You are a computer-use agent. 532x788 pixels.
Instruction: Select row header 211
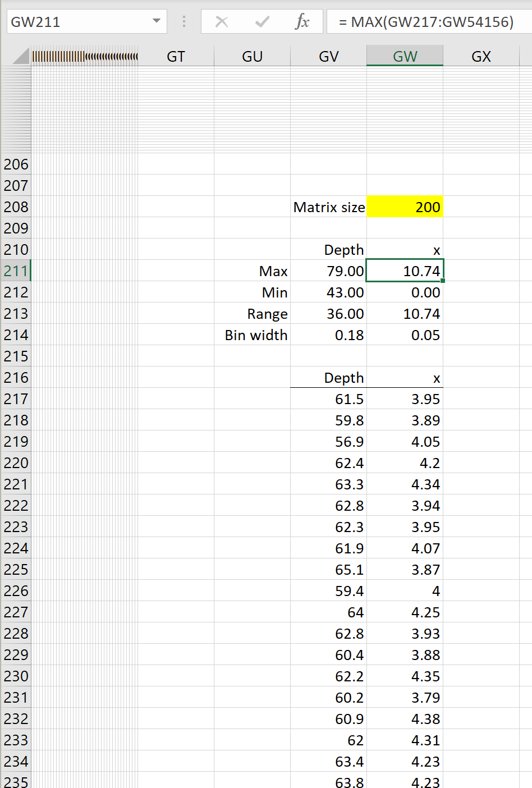pyautogui.click(x=16, y=271)
